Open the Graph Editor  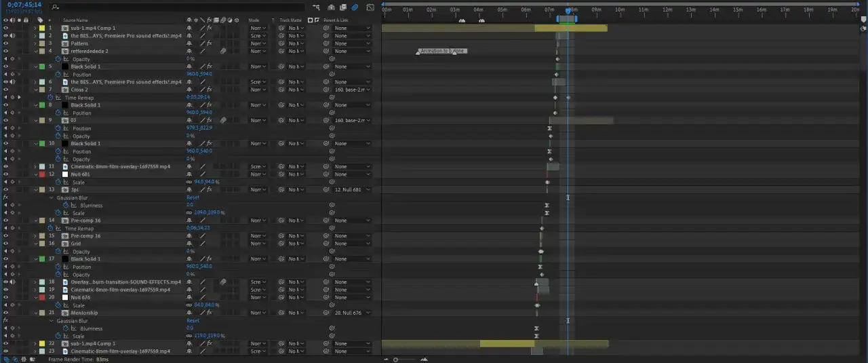pyautogui.click(x=370, y=7)
